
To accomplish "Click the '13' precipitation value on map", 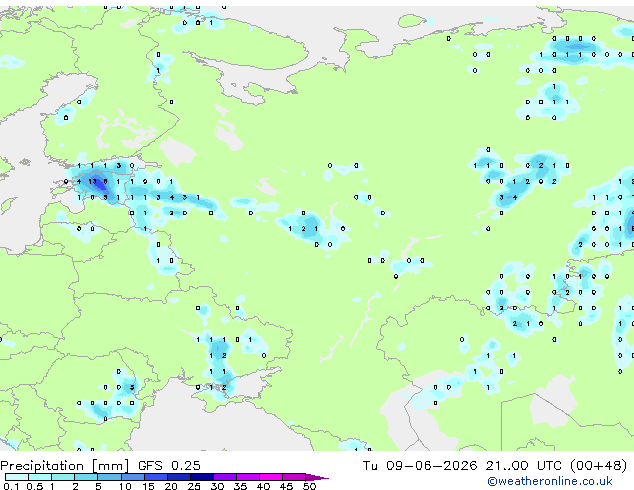I will pos(93,182).
